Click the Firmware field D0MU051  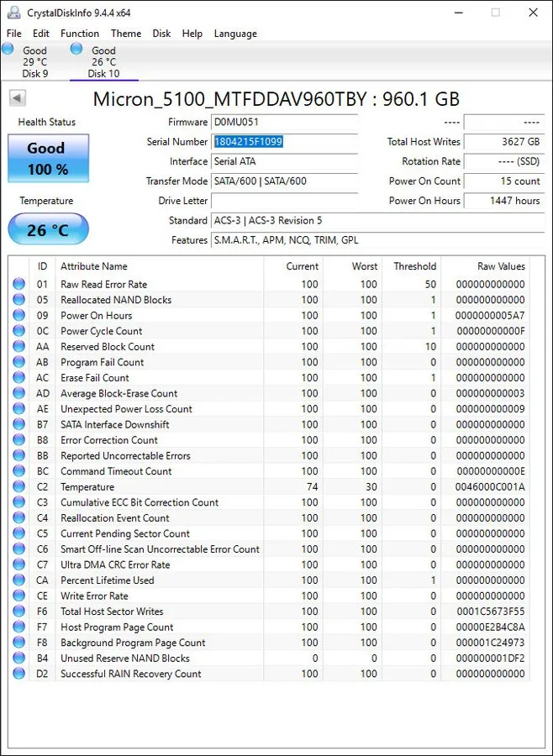284,123
